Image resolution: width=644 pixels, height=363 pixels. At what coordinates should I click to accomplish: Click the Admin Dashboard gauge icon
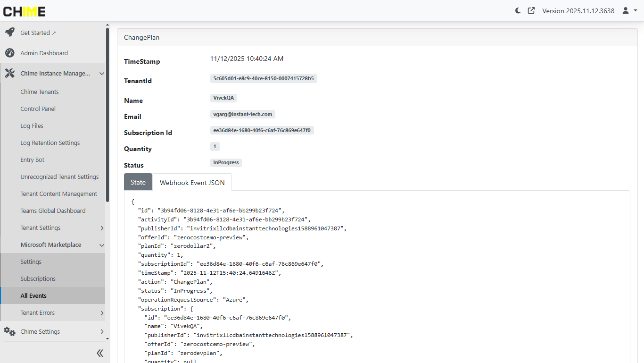[9, 53]
